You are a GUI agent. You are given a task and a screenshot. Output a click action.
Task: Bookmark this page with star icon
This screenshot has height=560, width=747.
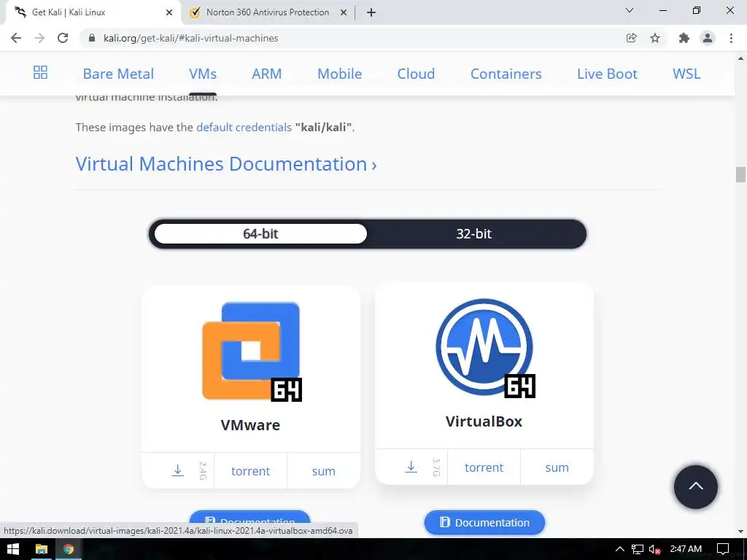pyautogui.click(x=655, y=38)
